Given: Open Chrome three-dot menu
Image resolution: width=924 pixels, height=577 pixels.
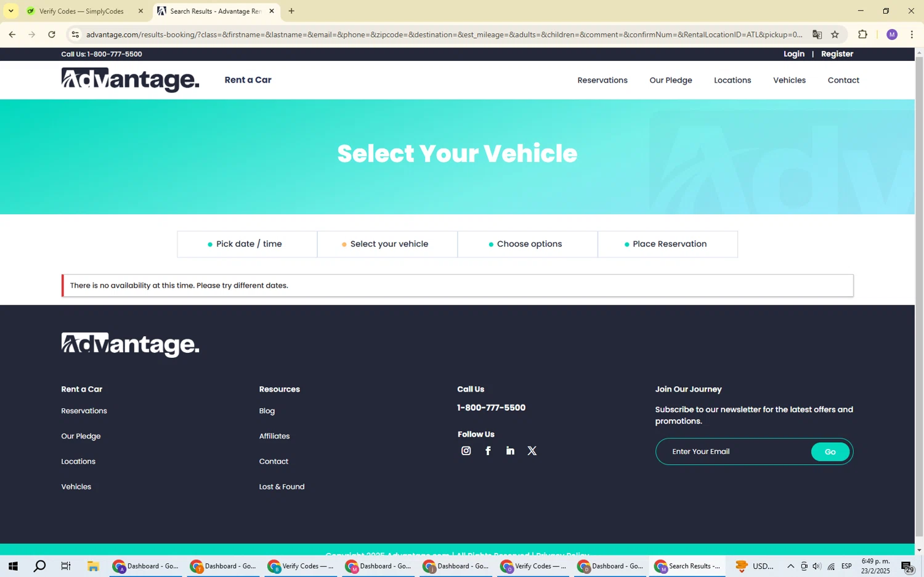Looking at the screenshot, I should point(912,34).
